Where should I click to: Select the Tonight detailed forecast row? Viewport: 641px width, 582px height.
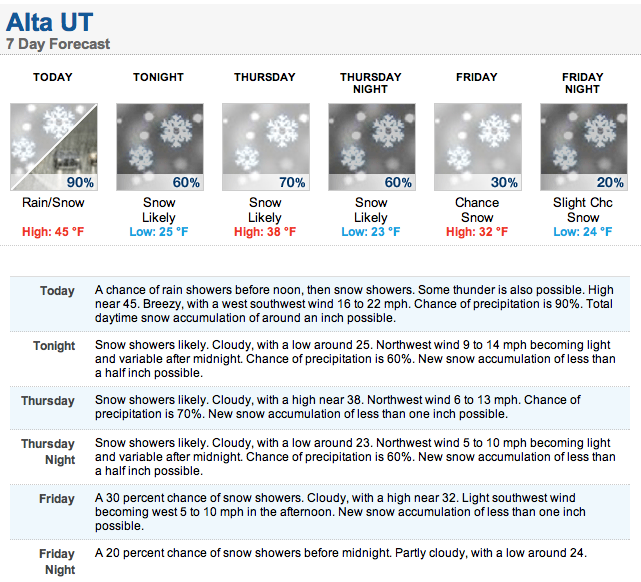320,359
